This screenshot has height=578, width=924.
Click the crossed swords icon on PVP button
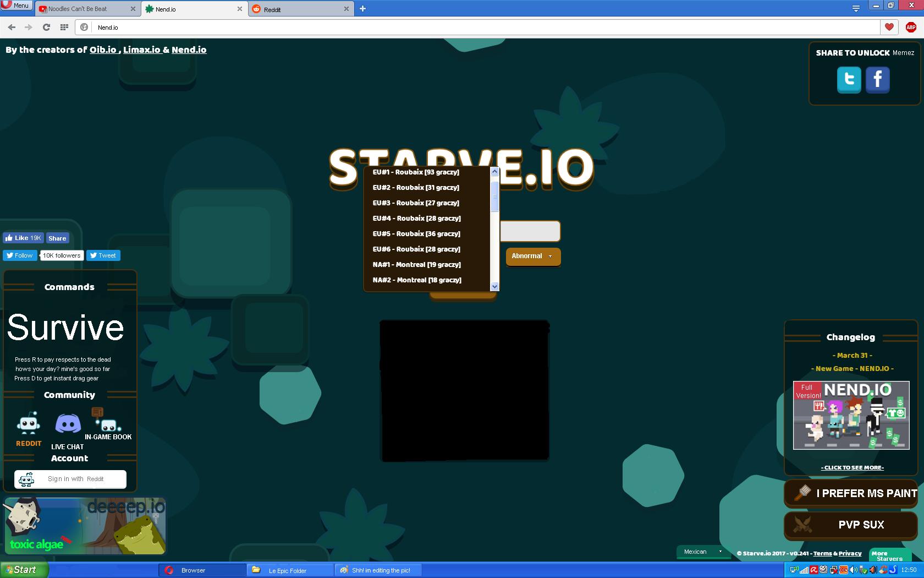pos(802,525)
